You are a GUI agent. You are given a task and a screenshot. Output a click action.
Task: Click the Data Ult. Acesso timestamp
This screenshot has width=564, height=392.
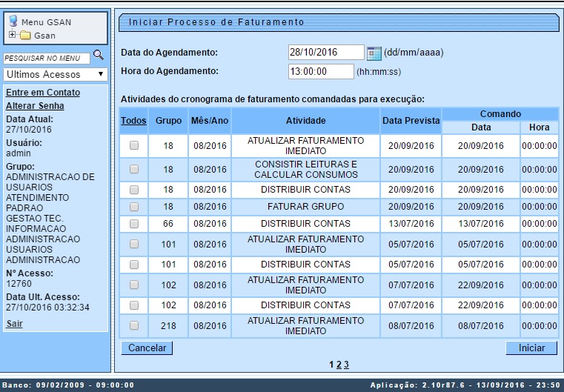pyautogui.click(x=47, y=308)
